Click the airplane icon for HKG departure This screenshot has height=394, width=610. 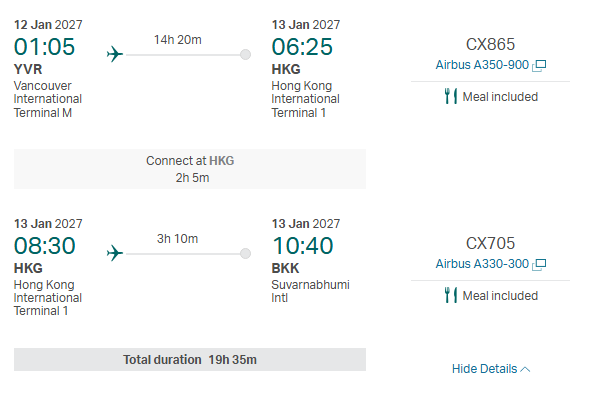[x=115, y=253]
